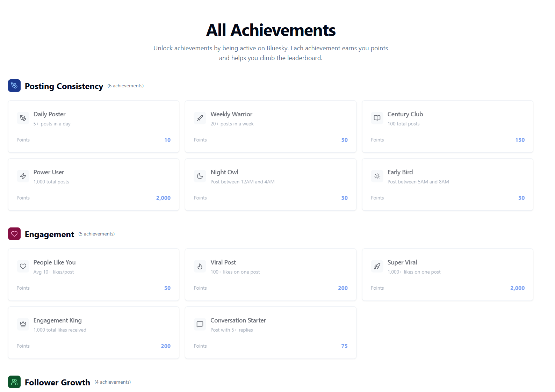This screenshot has height=392, width=555.
Task: Select the Engagement King title
Action: 57,320
